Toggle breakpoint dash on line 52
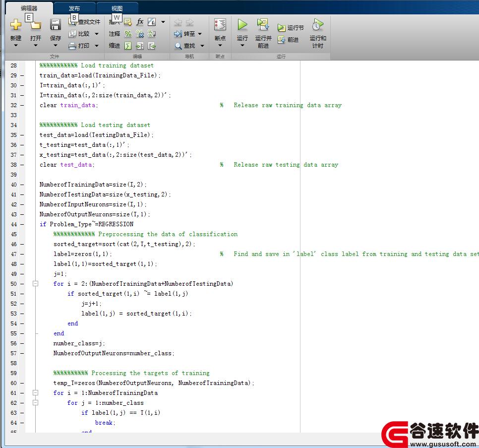 click(22, 304)
